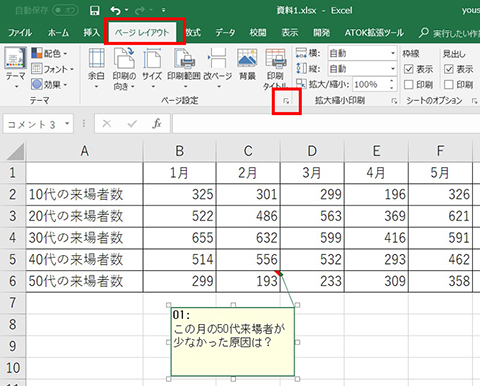Toggle the AutoSave switch

pos(65,10)
